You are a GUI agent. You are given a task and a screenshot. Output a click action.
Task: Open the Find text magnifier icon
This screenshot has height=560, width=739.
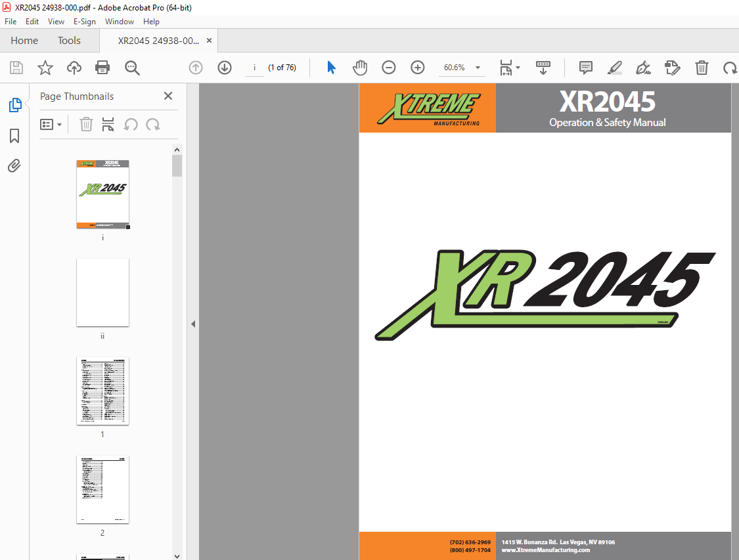(x=132, y=68)
